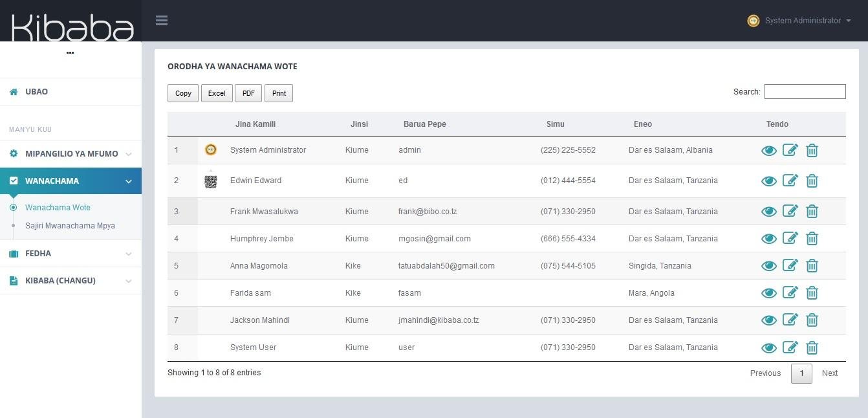Click inside the Search field
This screenshot has width=868, height=418.
click(x=805, y=91)
